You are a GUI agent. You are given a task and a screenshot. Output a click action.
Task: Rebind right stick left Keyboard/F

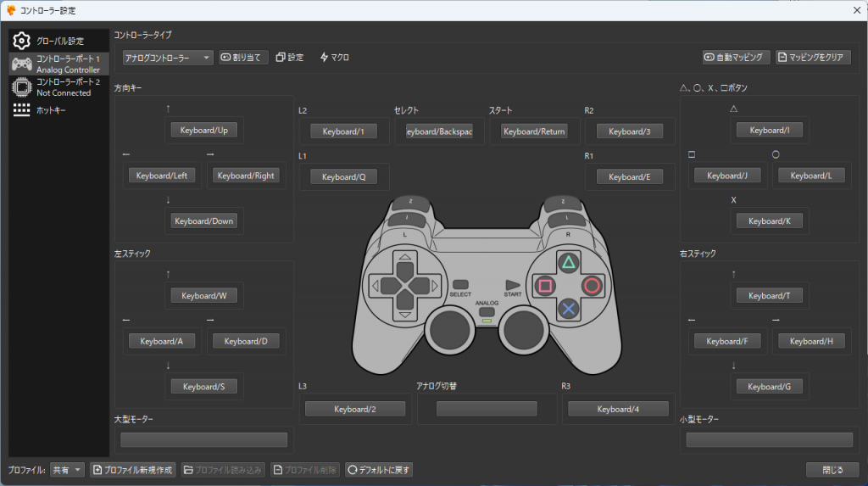click(x=727, y=341)
